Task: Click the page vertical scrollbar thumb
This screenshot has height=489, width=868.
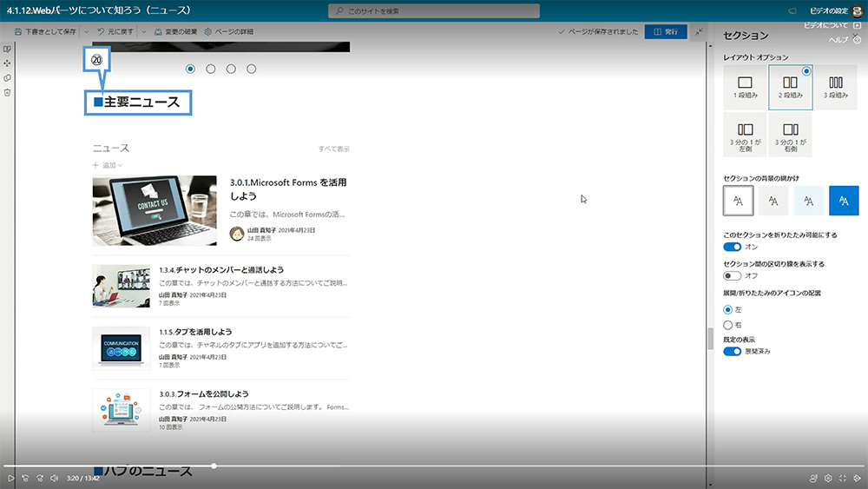Action: click(710, 339)
